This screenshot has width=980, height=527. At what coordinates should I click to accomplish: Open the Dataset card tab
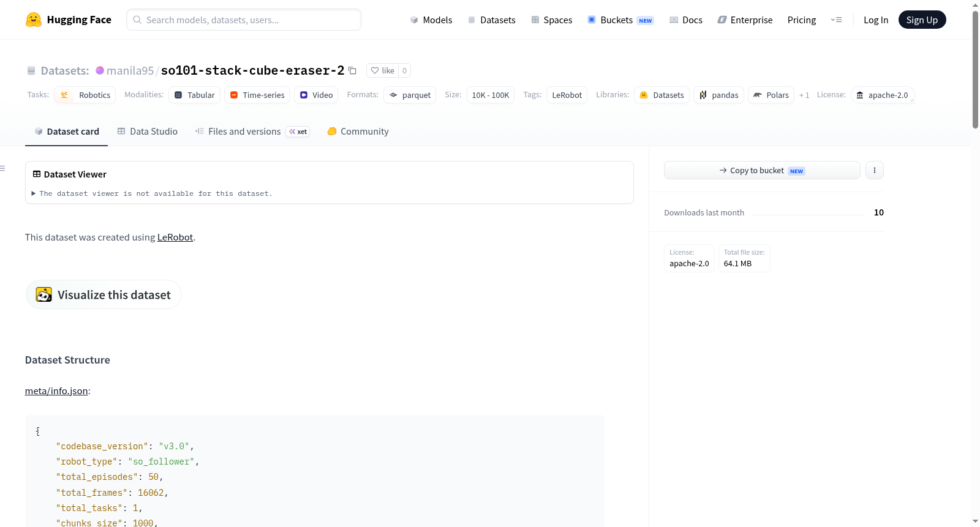click(66, 131)
